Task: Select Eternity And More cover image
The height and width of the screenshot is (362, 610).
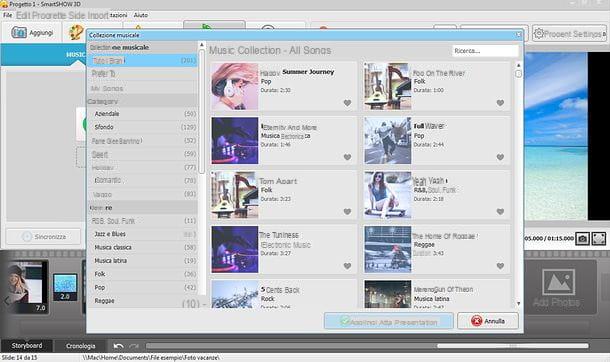Action: pos(235,140)
